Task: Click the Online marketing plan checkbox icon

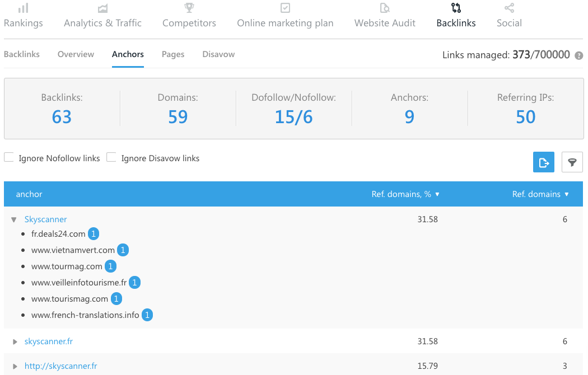Action: [x=285, y=8]
